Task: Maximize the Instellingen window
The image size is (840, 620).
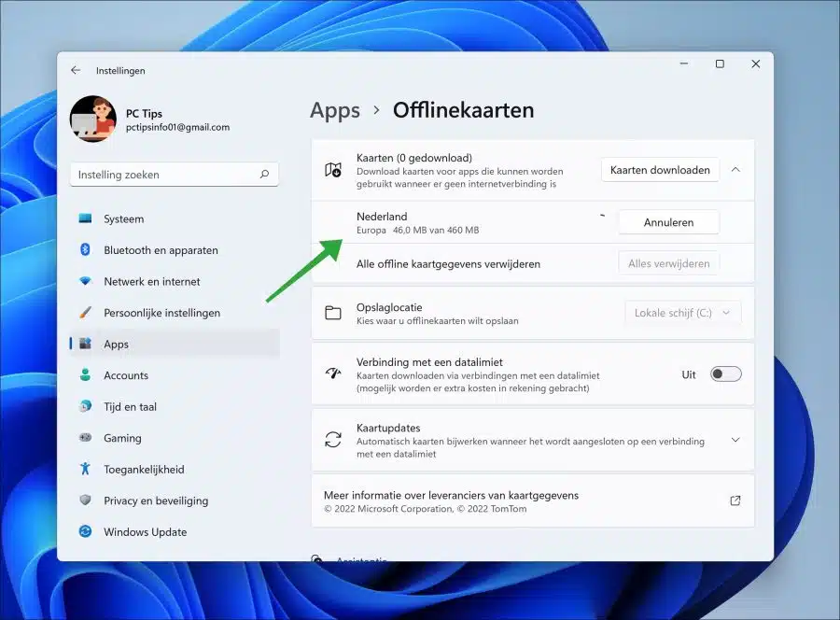Action: [720, 63]
